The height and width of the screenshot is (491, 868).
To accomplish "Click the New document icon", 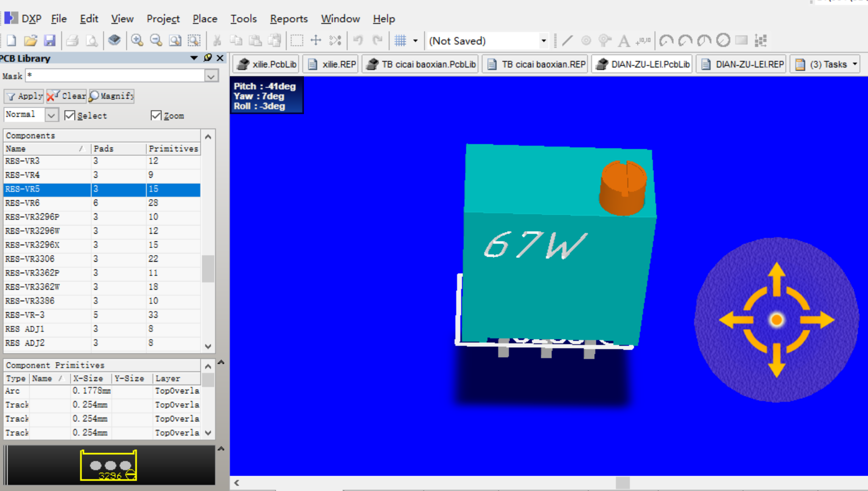I will point(12,41).
